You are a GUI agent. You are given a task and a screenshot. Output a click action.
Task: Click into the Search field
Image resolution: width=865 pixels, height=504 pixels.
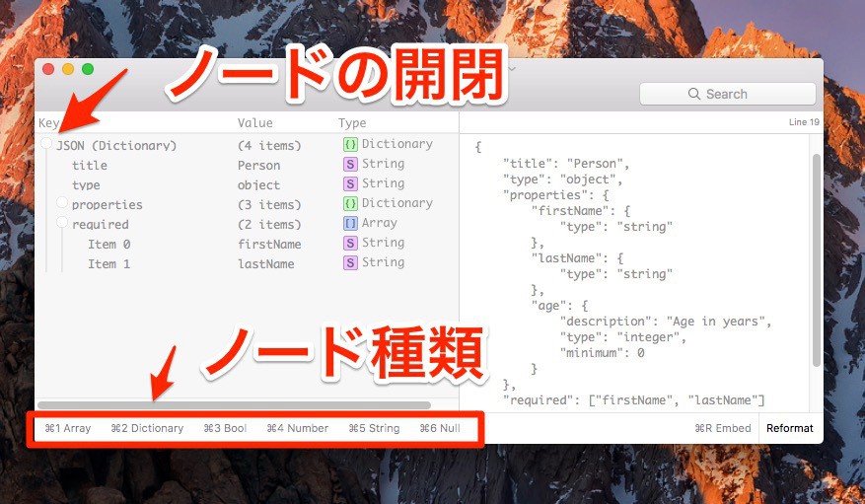click(x=728, y=94)
